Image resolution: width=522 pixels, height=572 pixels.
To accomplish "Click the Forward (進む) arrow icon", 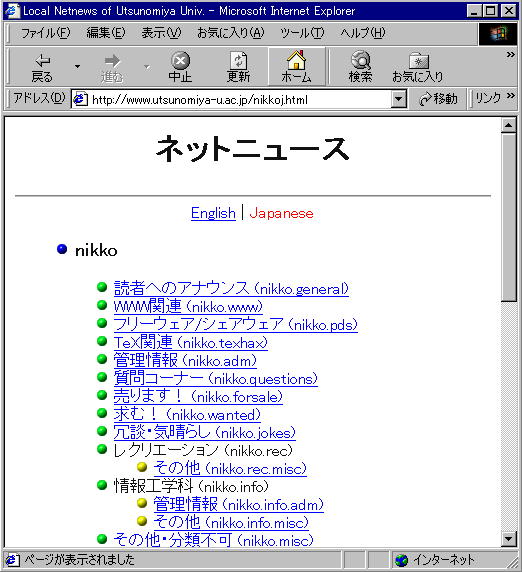I will pos(112,61).
